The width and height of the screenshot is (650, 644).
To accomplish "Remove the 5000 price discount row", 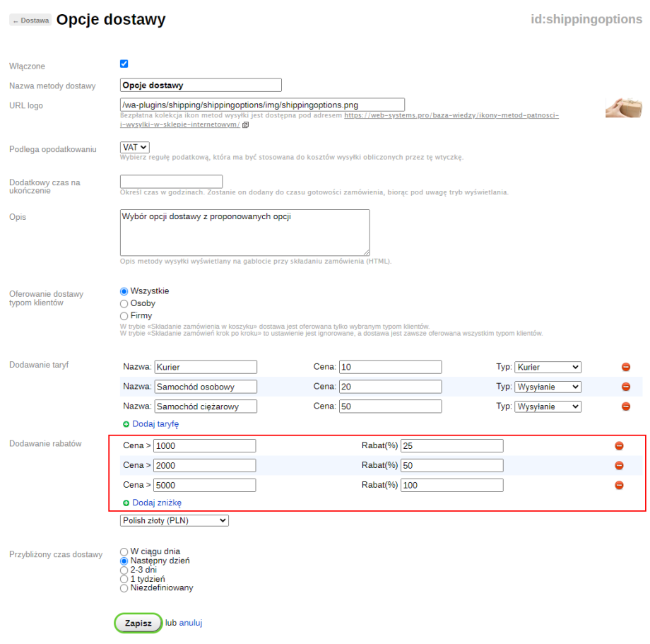I will coord(619,485).
